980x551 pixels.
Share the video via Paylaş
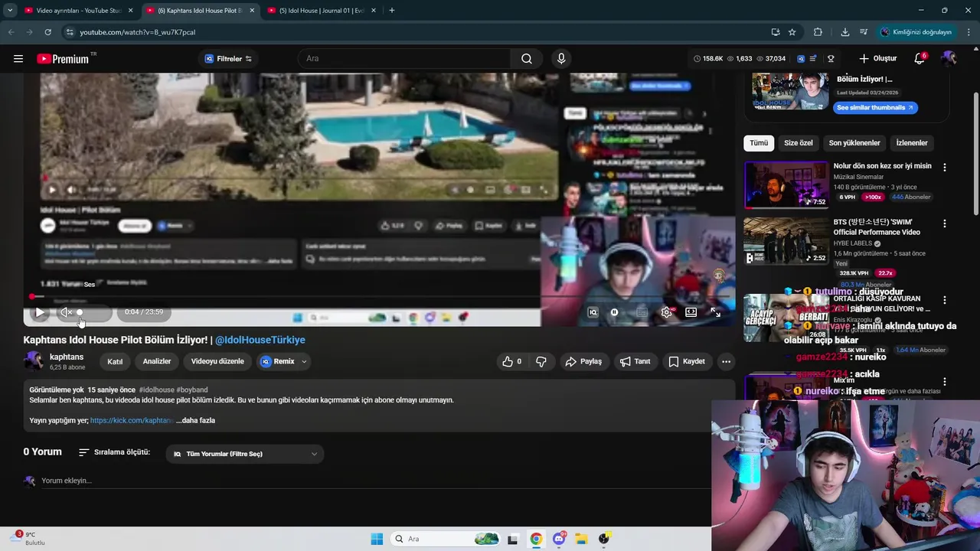583,361
